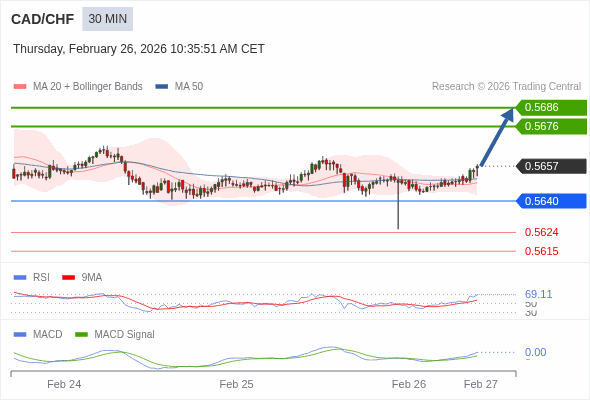Click the MACD value 0.00
Screen dimensions: 590x400
[535, 352]
